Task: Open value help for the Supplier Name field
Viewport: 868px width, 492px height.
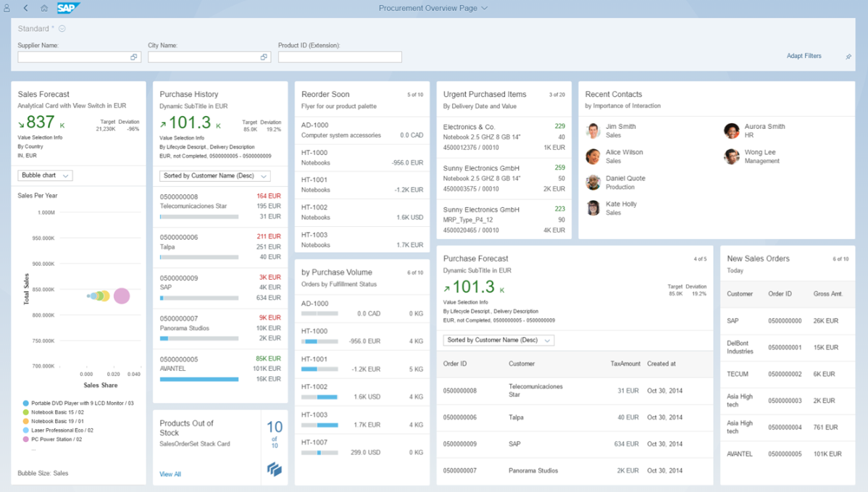Action: (133, 56)
